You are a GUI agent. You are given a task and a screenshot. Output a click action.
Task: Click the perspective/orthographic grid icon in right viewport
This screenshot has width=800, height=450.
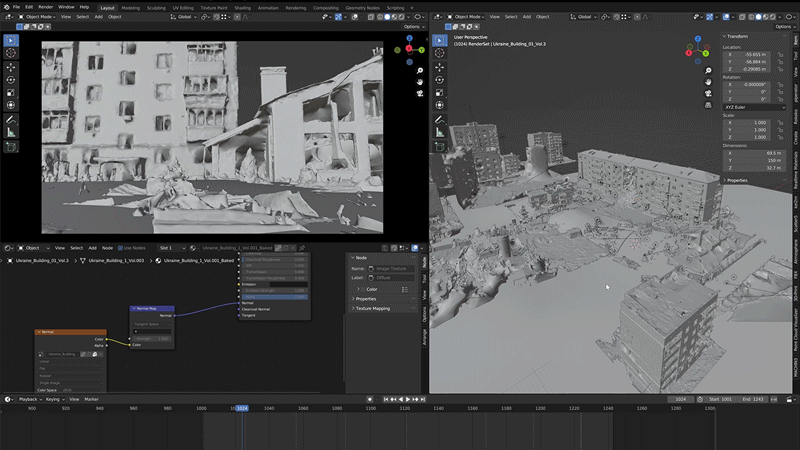click(x=708, y=105)
